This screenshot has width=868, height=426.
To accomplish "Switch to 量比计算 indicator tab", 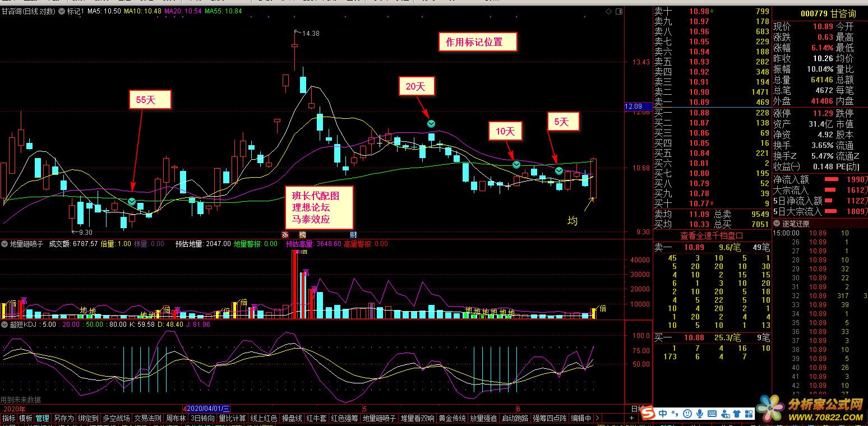I will point(232,418).
